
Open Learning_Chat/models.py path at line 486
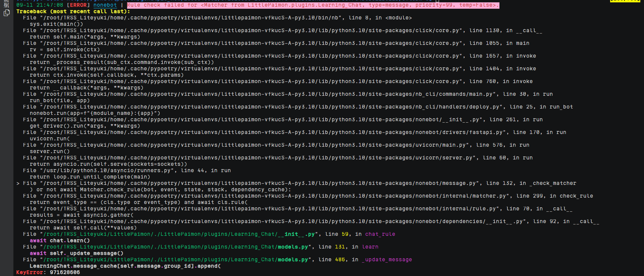175,260
